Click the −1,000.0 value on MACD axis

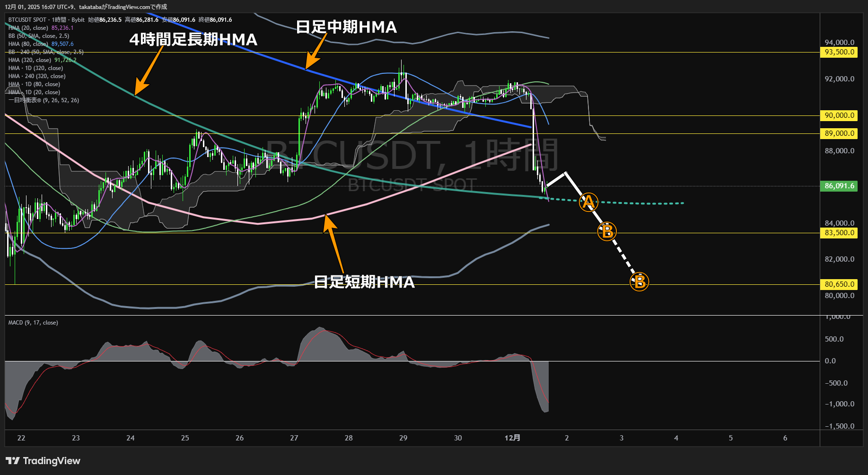tap(840, 404)
